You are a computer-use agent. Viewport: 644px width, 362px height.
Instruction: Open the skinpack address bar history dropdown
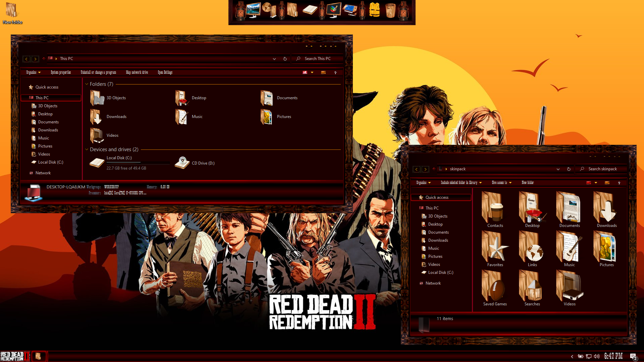click(x=558, y=169)
